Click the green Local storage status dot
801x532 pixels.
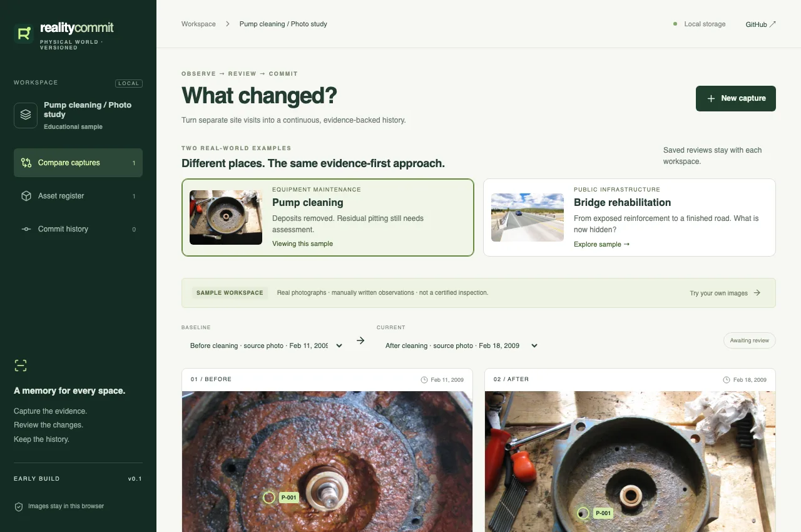(675, 24)
